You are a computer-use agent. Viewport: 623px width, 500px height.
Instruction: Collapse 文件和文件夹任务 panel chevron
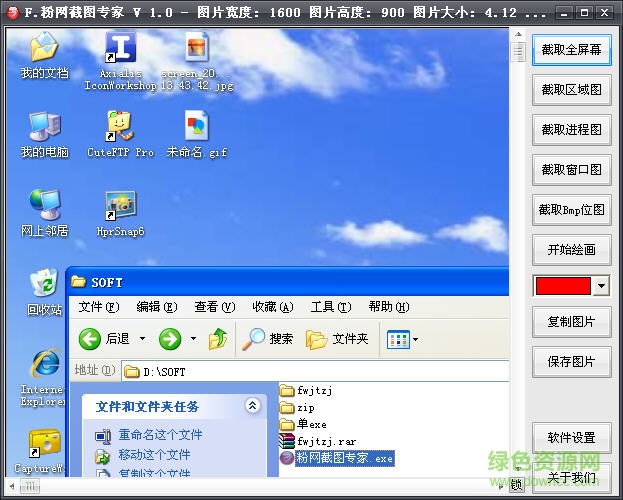(253, 405)
